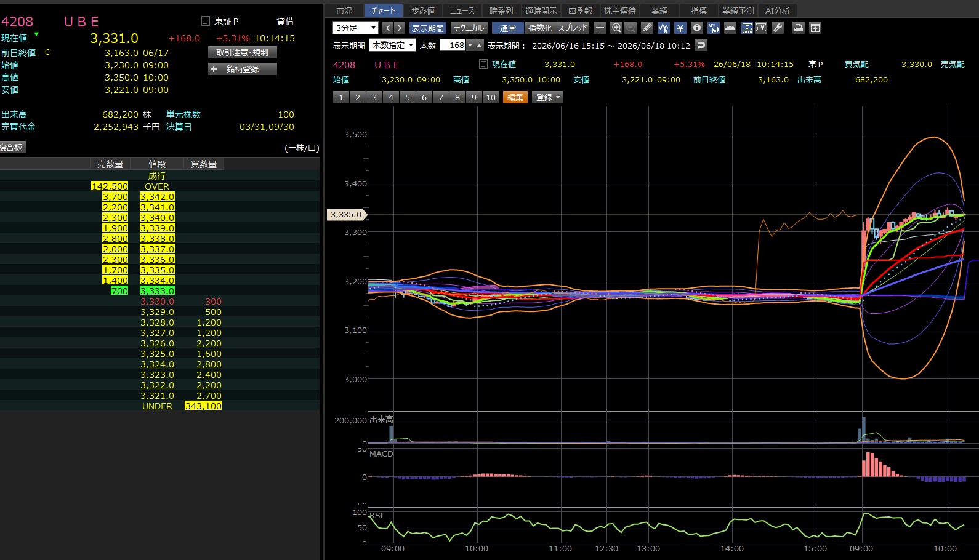This screenshot has height=560, width=979.
Task: Click ask price 3,333.0 highlighted green
Action: tap(157, 291)
